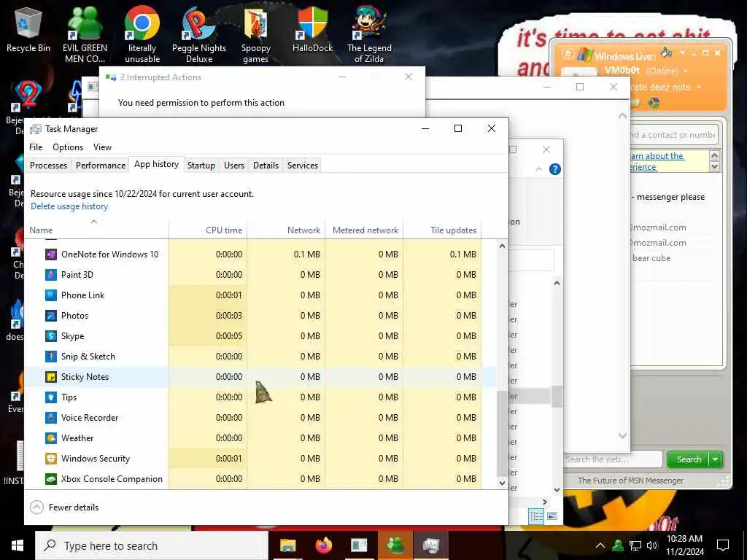Open the notification center icon

[723, 545]
